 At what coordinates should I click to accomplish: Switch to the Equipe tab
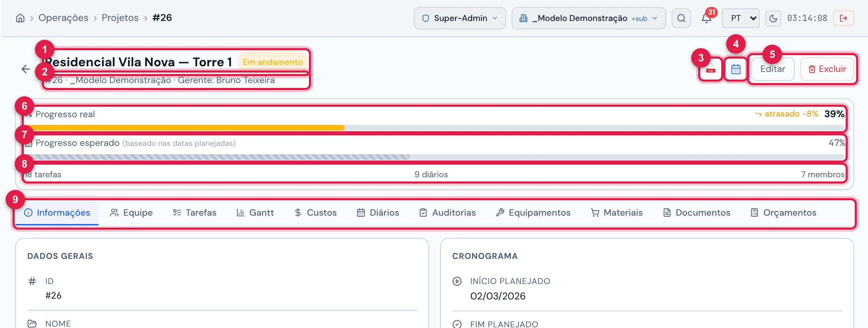click(131, 213)
